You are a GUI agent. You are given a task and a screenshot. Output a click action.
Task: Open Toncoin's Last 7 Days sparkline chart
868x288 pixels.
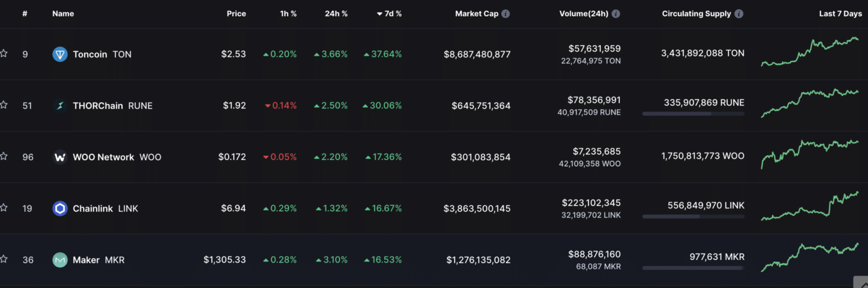click(x=810, y=53)
